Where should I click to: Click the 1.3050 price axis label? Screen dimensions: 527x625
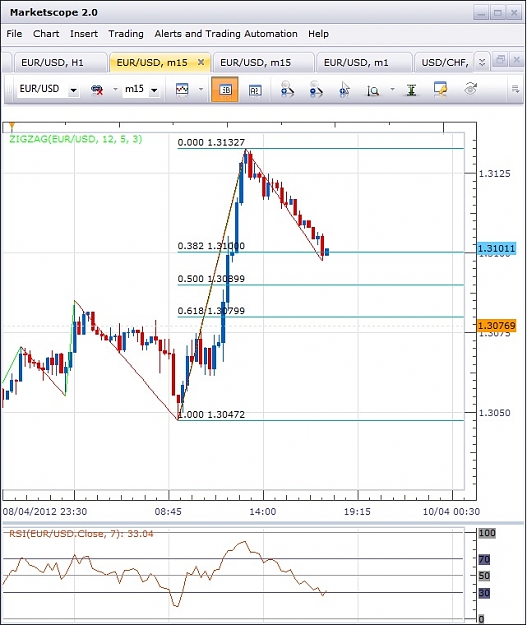(x=494, y=413)
